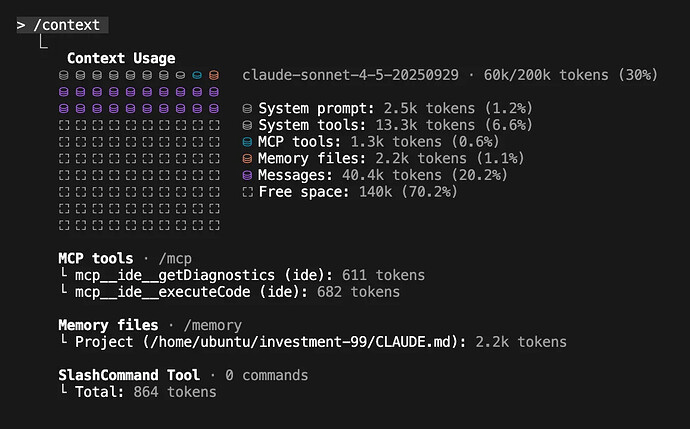Click the teal MCP tools legend icon
Image resolution: width=690 pixels, height=429 pixels.
[x=248, y=142]
